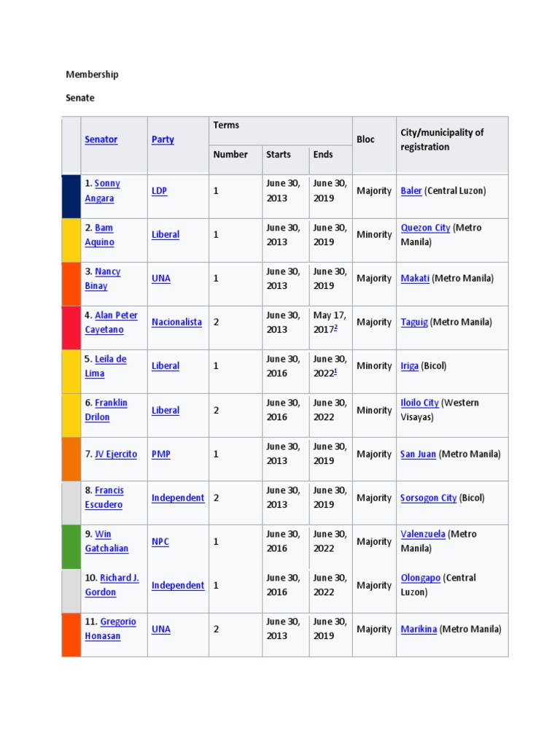The width and height of the screenshot is (560, 747).
Task: Click the Independent link in Escudero's row
Action: click(x=178, y=498)
